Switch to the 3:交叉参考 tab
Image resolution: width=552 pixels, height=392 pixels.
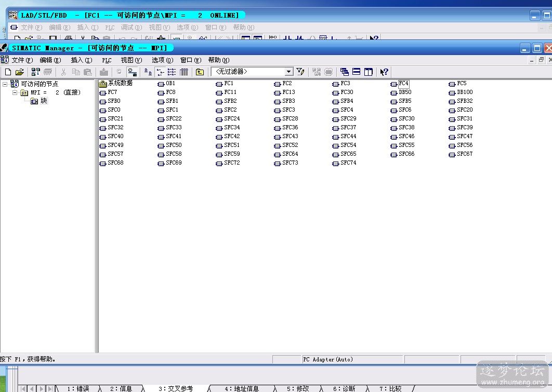click(176, 388)
